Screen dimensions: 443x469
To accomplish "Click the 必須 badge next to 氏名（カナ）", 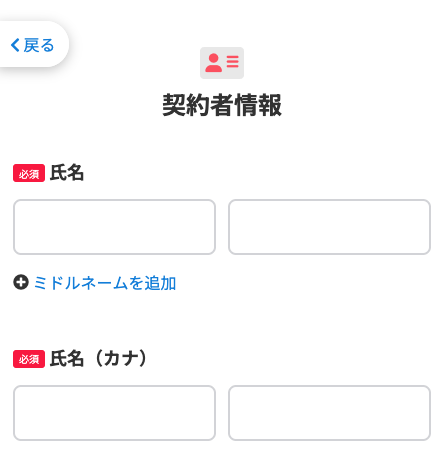I will (29, 359).
